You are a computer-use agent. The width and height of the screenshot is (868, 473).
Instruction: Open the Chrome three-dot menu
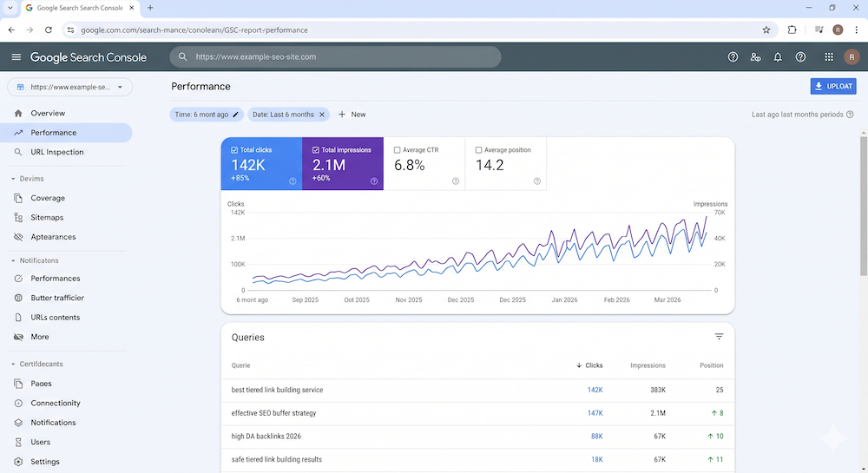(856, 30)
